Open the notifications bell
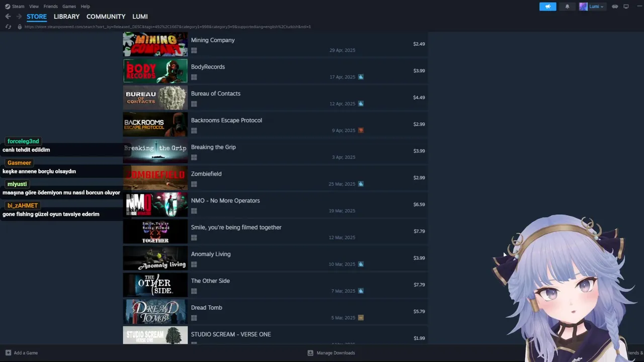The image size is (644, 362). click(x=568, y=7)
